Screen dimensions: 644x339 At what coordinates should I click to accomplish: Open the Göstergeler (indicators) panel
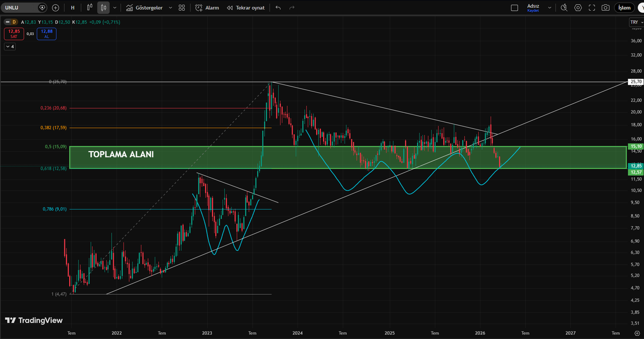(148, 8)
